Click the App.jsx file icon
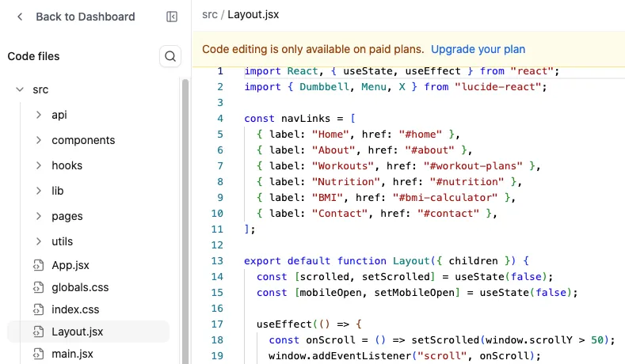Screen dimensions: 625x364 tap(37, 267)
